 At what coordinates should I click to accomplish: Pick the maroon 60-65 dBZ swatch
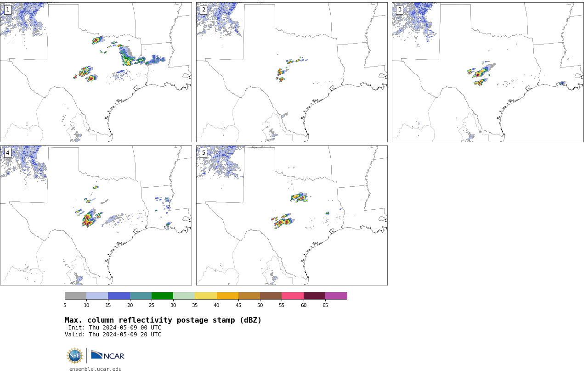tap(314, 296)
